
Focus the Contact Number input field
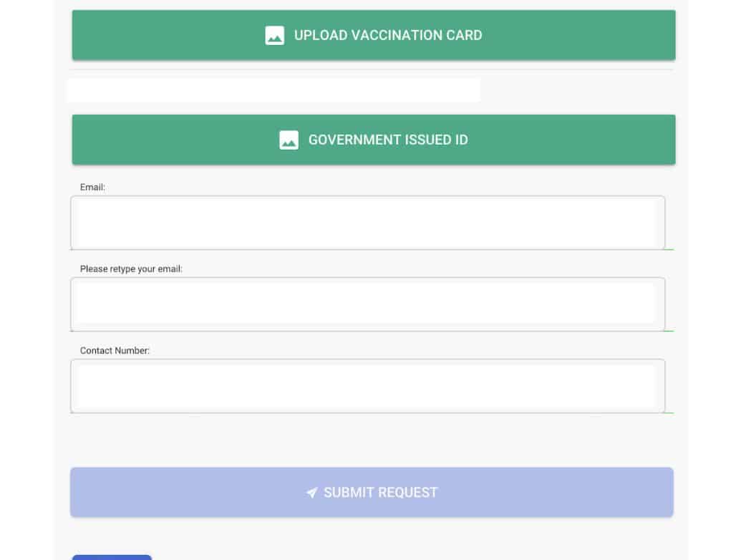pos(367,386)
